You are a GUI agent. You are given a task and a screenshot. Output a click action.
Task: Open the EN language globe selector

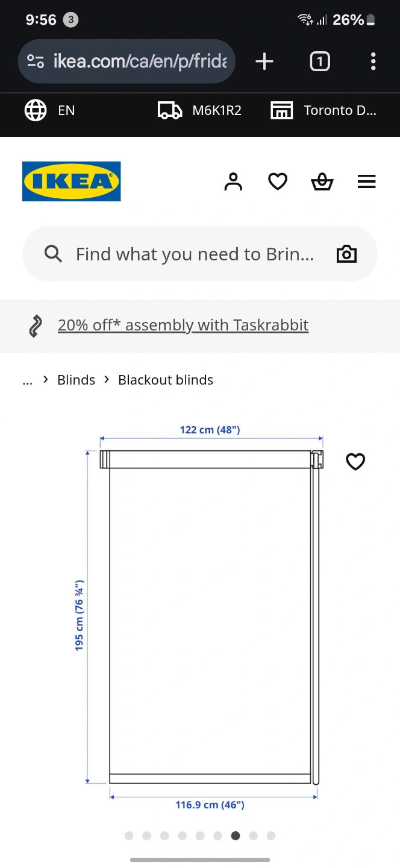(x=49, y=110)
